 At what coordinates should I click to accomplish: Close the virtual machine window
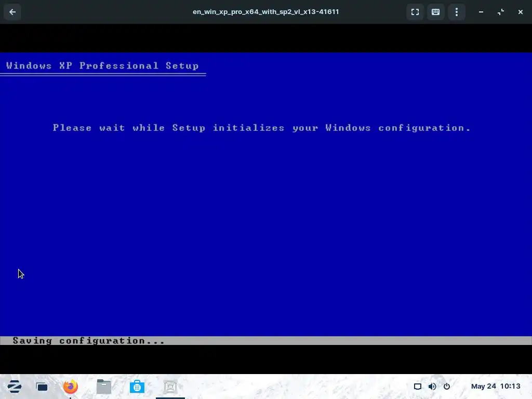[521, 12]
